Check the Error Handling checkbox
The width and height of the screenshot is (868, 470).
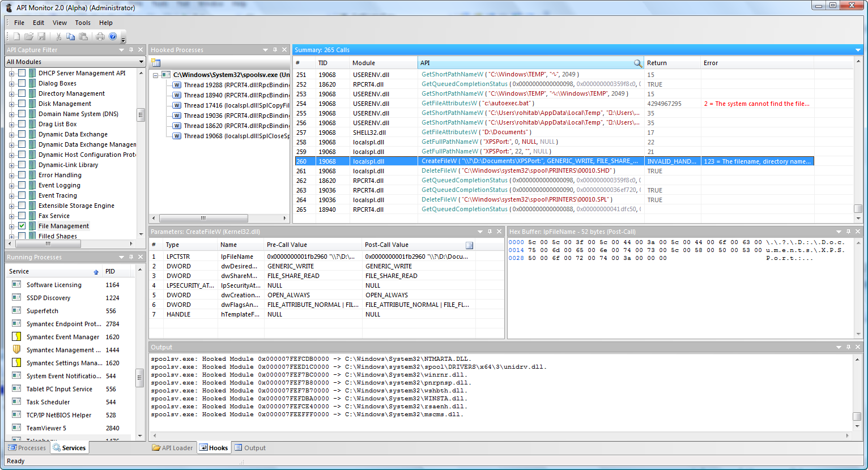point(22,175)
